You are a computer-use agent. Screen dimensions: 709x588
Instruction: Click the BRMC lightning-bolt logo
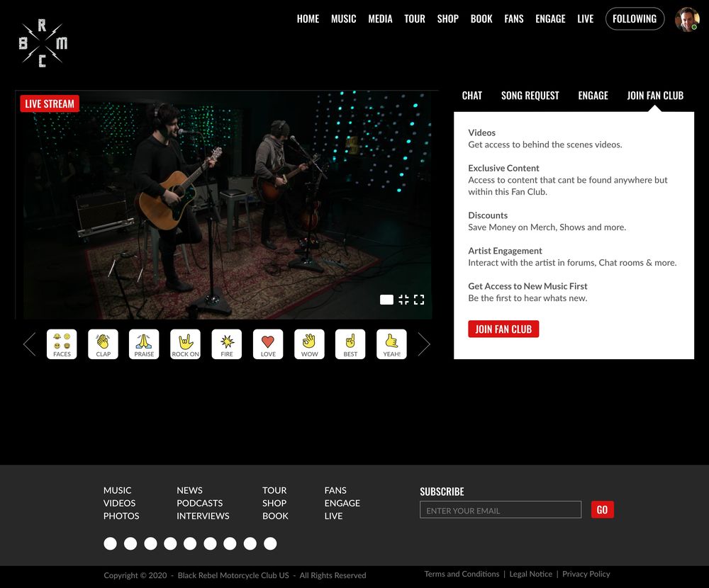tap(43, 43)
